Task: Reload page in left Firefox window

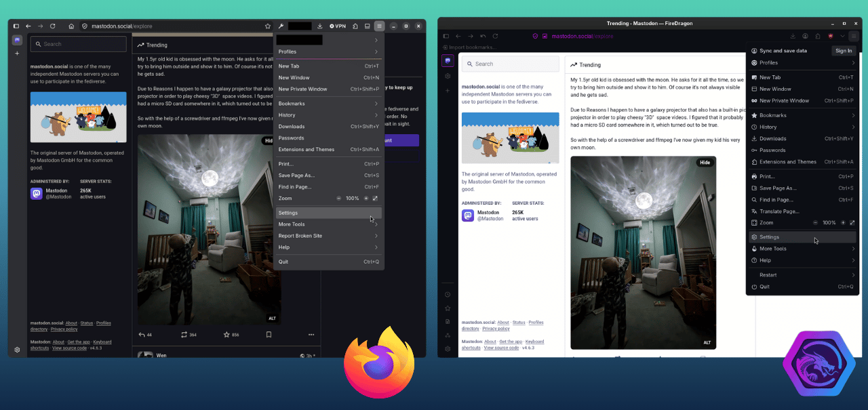Action: pos(52,26)
